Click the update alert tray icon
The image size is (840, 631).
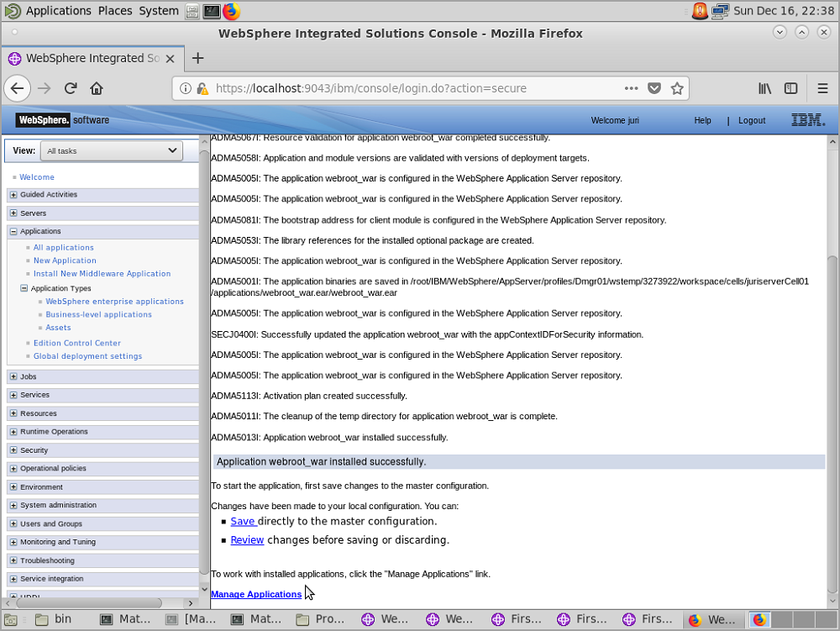tap(700, 11)
